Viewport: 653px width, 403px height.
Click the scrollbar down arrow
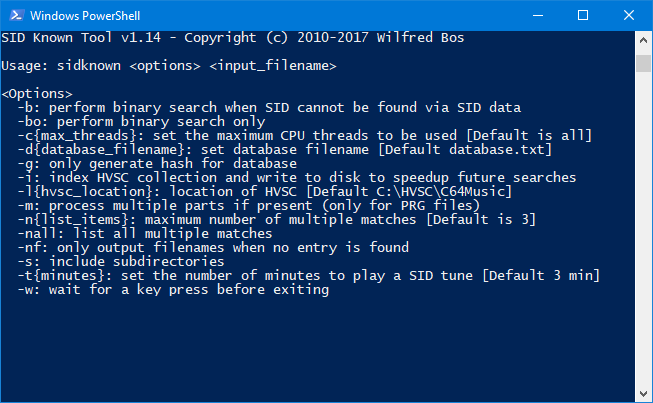pos(643,393)
